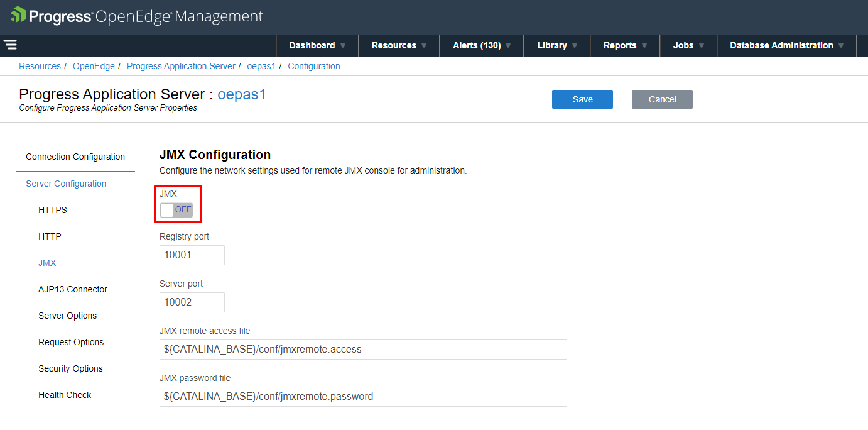Open the Database Administration menu

(786, 45)
